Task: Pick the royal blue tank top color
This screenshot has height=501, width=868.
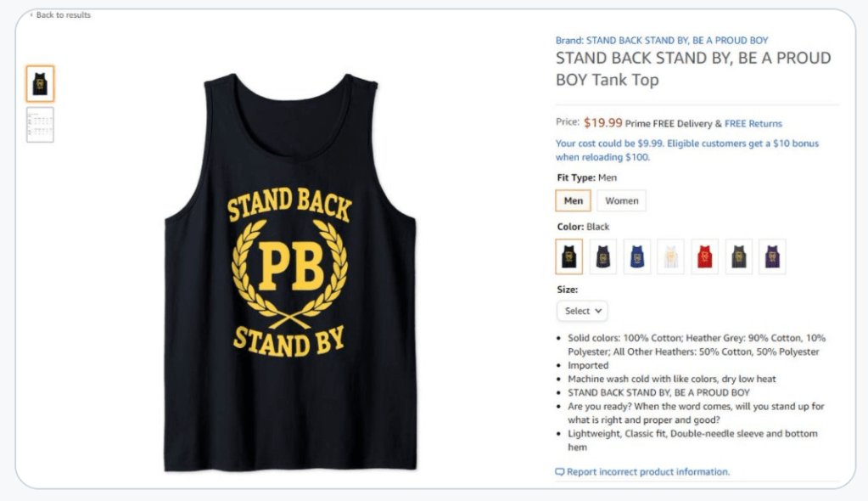Action: 636,256
